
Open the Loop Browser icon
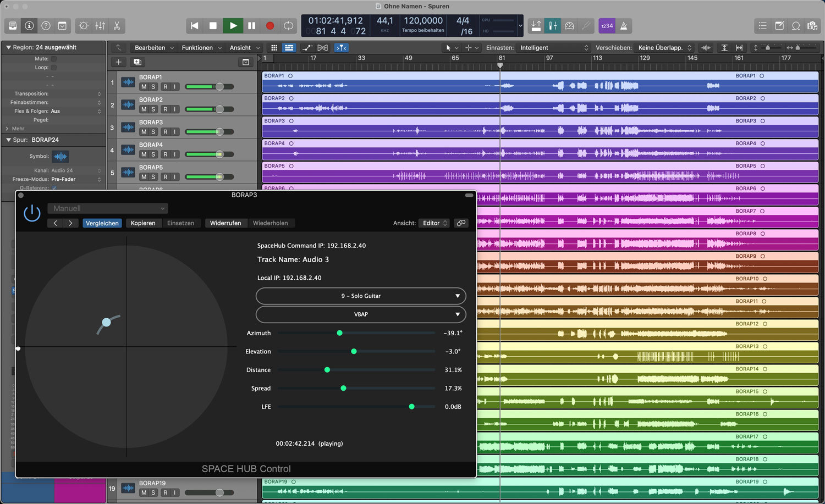(x=796, y=26)
